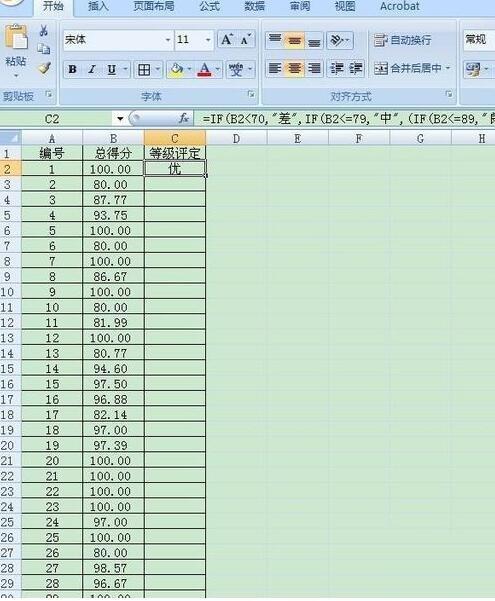Open the font name dropdown 宋体
495x601 pixels.
(x=168, y=40)
